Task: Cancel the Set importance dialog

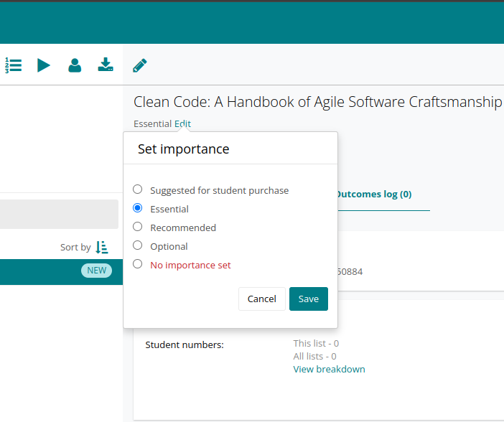Action: [x=262, y=299]
